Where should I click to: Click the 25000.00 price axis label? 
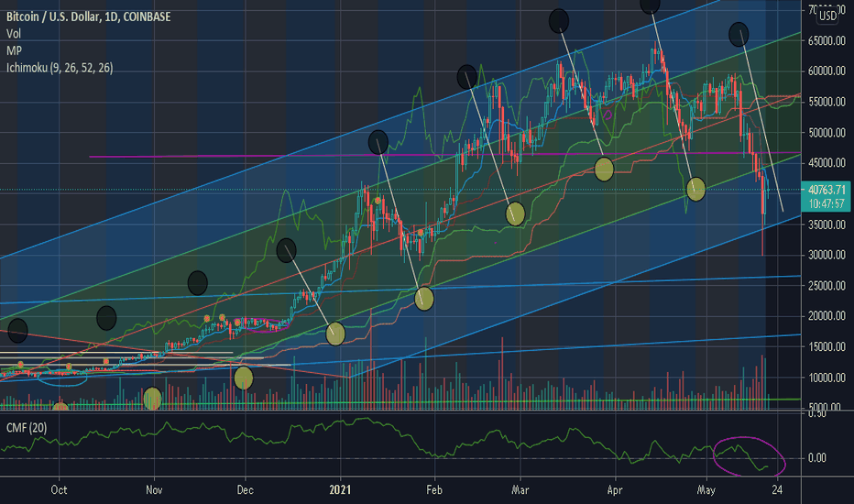[827, 286]
